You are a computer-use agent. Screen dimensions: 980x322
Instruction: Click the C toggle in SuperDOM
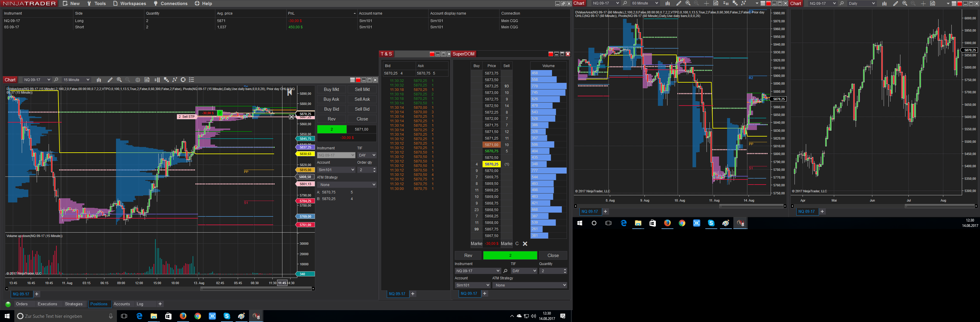tap(517, 244)
